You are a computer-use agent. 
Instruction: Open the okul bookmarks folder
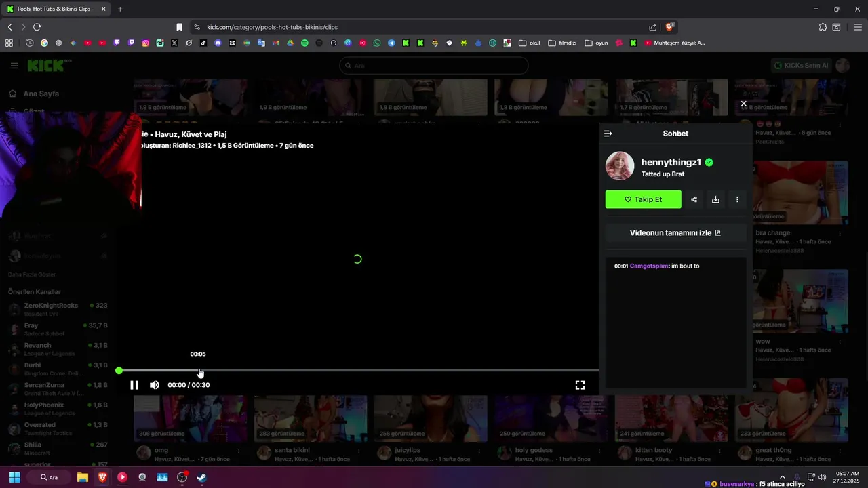pos(530,43)
